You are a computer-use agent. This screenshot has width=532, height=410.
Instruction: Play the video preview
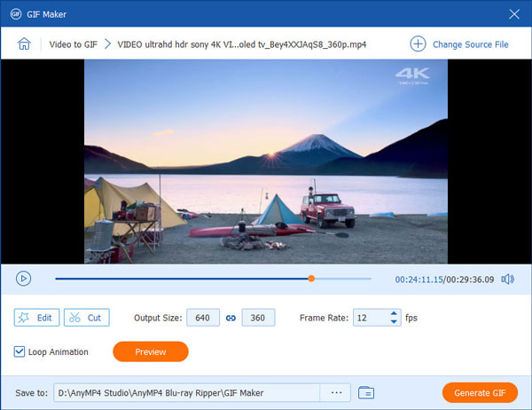[24, 279]
